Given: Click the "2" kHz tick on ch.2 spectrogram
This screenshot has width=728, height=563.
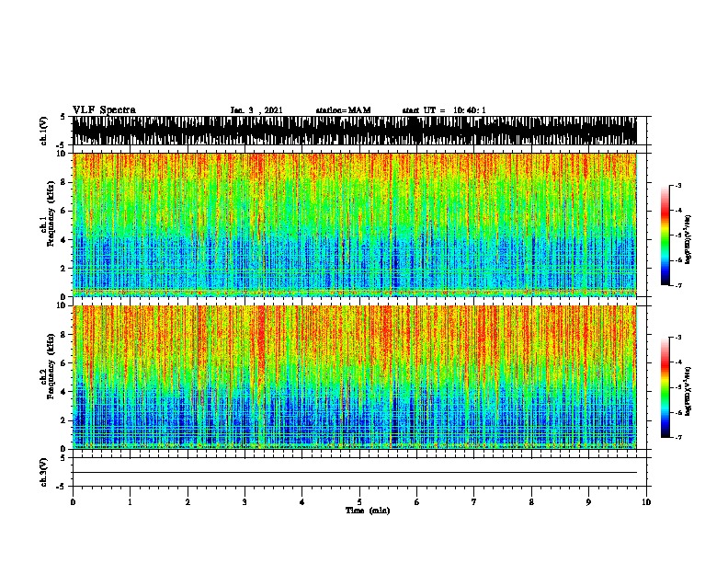Looking at the screenshot, I should [64, 420].
